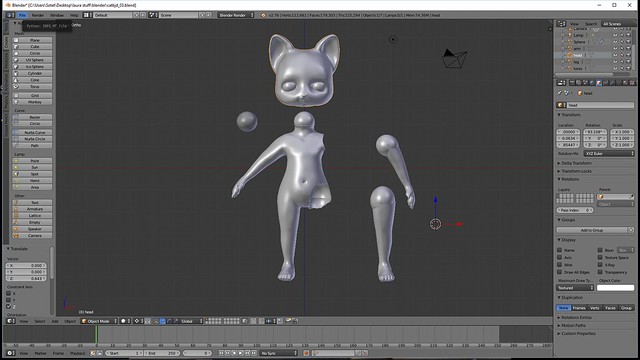Screen dimensions: 640x360
Task: Open the Render menu
Action: click(x=38, y=15)
